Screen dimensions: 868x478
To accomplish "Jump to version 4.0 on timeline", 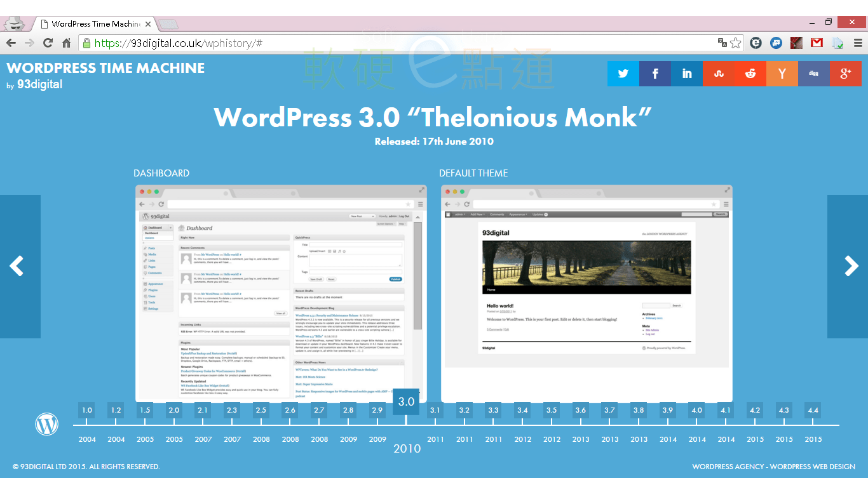I will coord(697,410).
